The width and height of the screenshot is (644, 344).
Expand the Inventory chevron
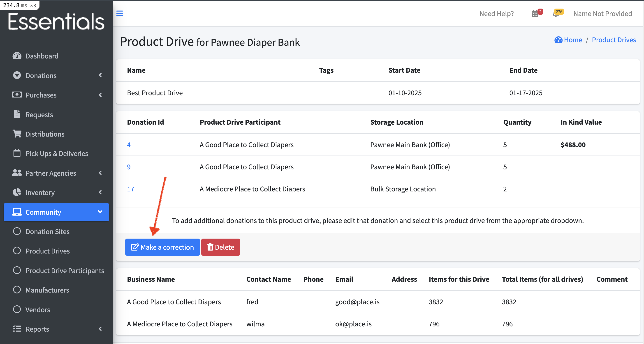[x=100, y=192]
